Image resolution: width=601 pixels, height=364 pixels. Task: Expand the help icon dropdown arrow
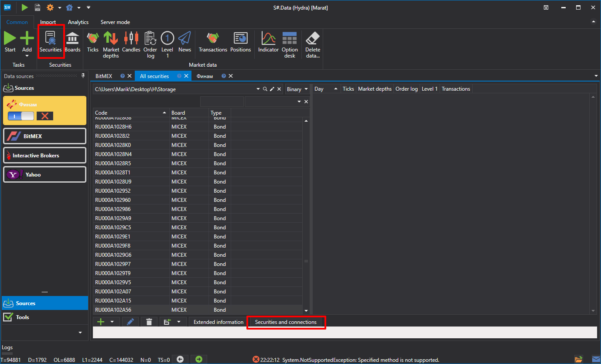[x=79, y=8]
